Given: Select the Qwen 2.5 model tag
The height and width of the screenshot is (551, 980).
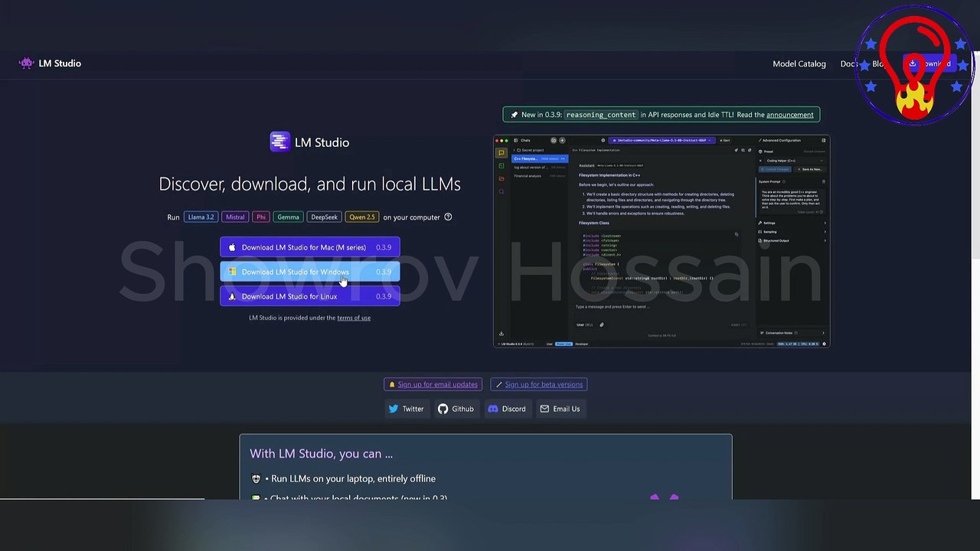Looking at the screenshot, I should point(362,217).
